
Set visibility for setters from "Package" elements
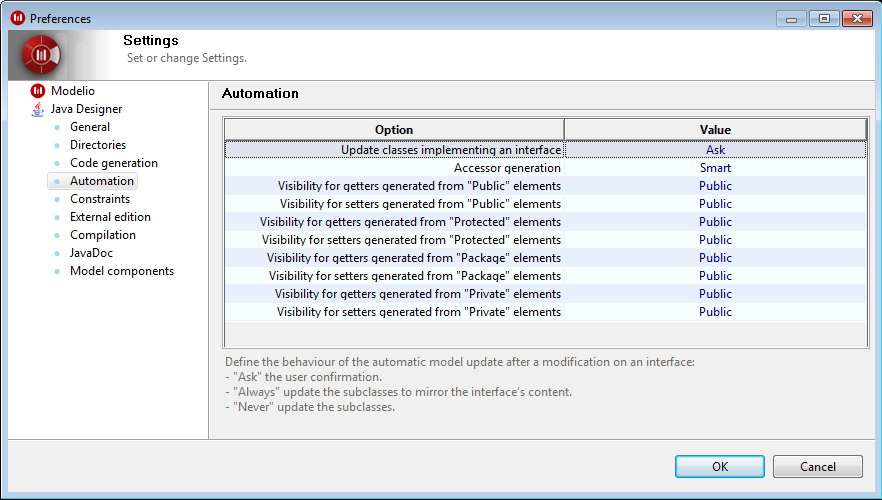coord(715,276)
